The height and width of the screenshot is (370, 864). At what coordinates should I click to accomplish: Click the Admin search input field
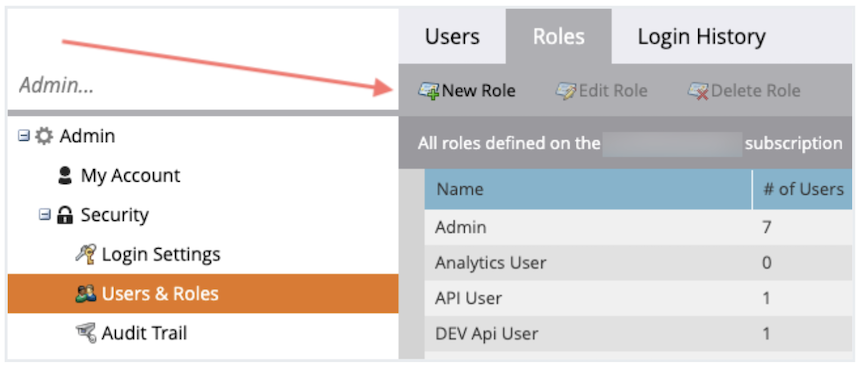pyautogui.click(x=203, y=86)
